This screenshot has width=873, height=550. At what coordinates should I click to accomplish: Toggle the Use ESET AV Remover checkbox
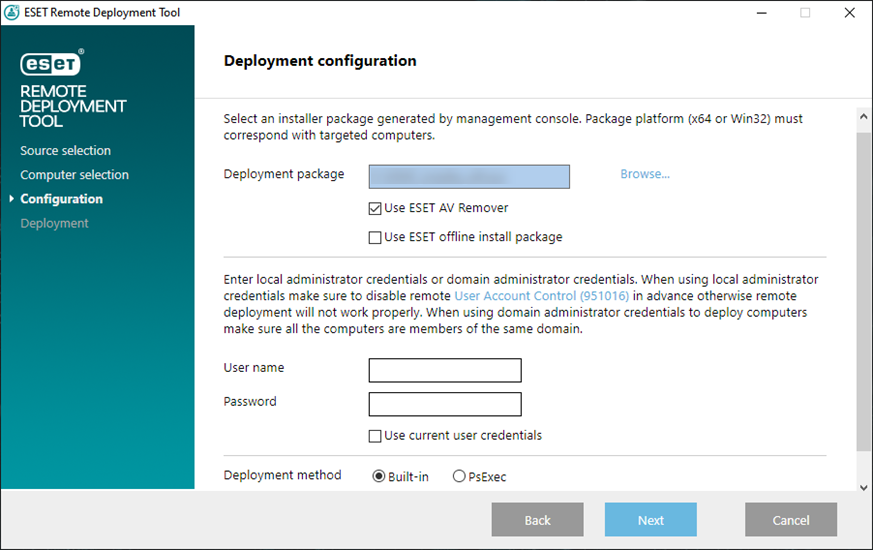(x=375, y=209)
